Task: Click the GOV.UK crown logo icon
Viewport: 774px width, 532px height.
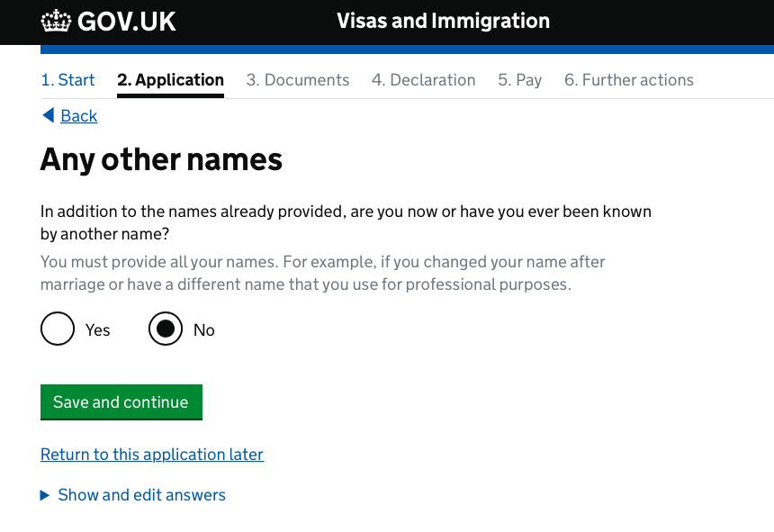Action: coord(56,21)
